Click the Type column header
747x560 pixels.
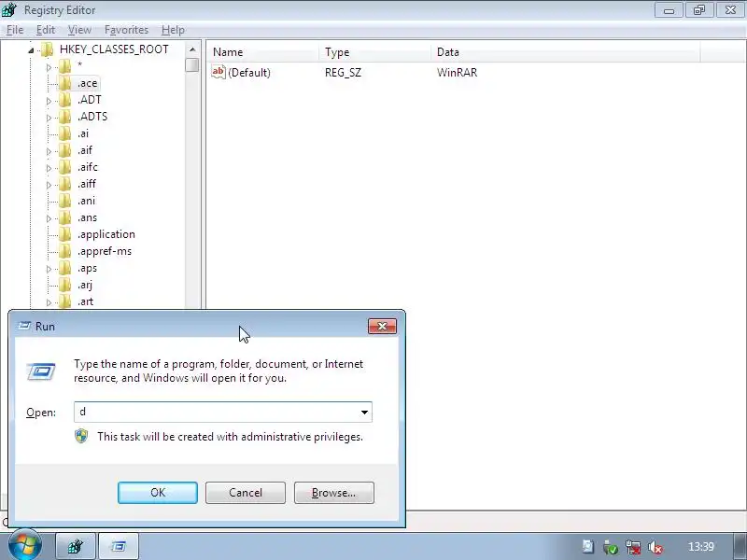[x=375, y=52]
